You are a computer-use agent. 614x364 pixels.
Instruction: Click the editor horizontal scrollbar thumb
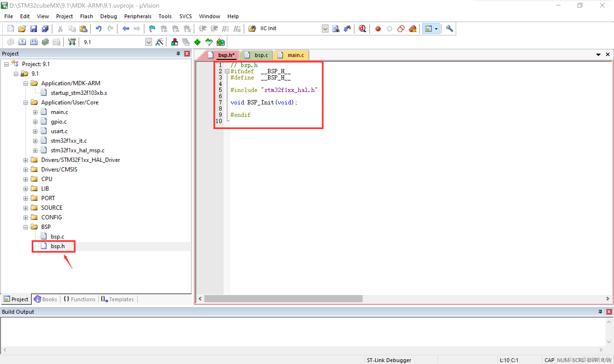(x=283, y=299)
